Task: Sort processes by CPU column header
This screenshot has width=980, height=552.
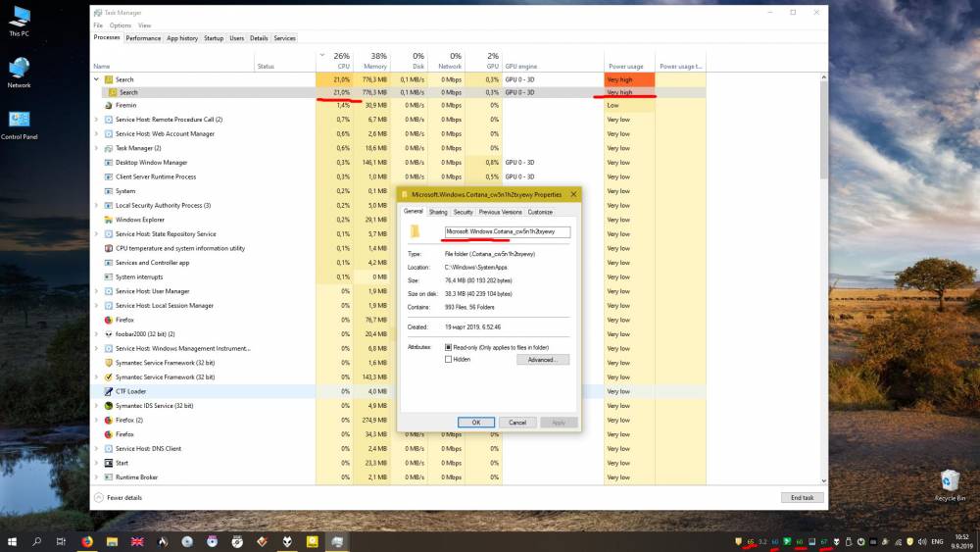Action: pos(335,61)
